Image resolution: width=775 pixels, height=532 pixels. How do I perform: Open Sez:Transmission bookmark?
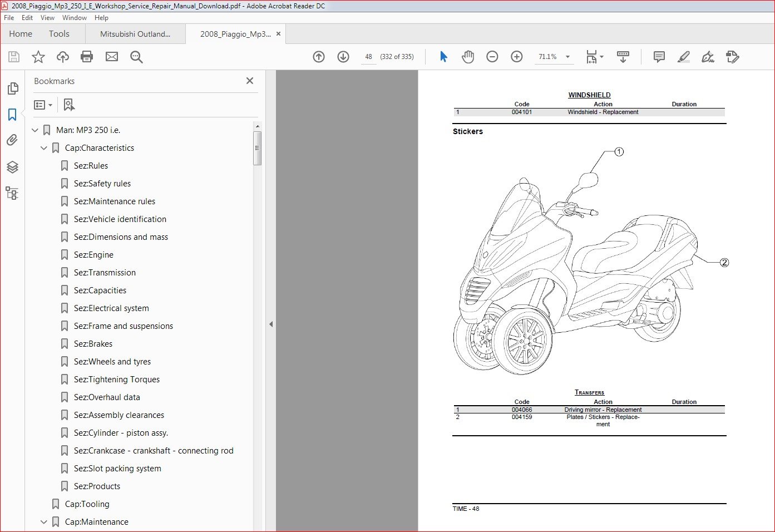tap(105, 273)
